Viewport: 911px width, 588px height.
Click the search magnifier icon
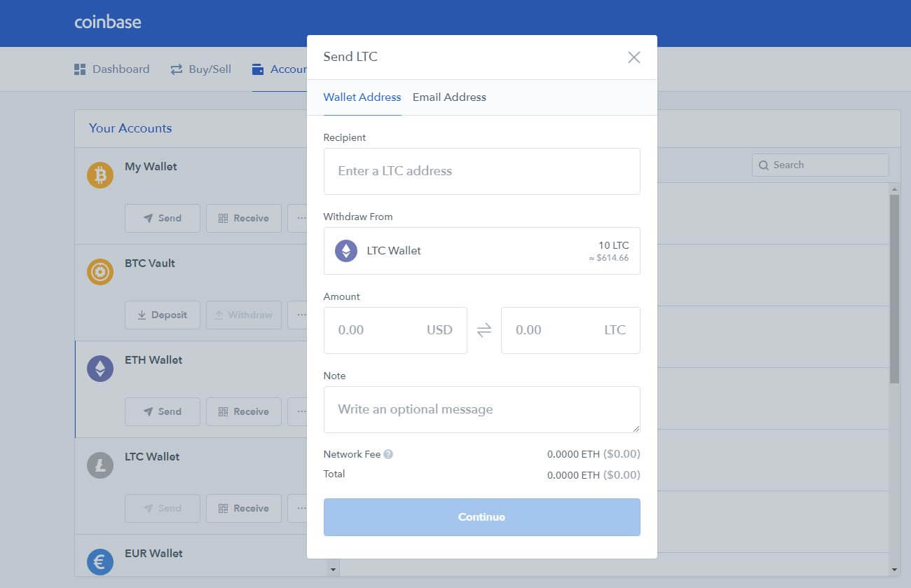click(765, 165)
